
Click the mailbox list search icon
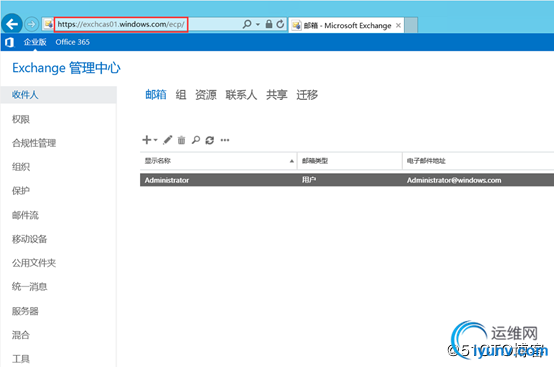pos(196,140)
